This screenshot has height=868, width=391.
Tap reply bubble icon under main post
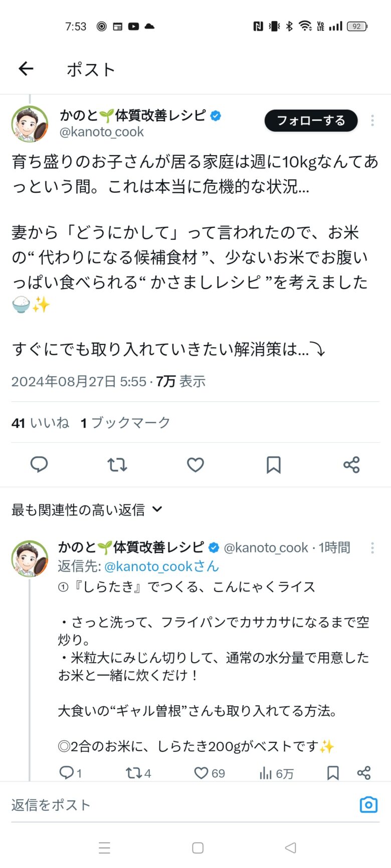(39, 464)
